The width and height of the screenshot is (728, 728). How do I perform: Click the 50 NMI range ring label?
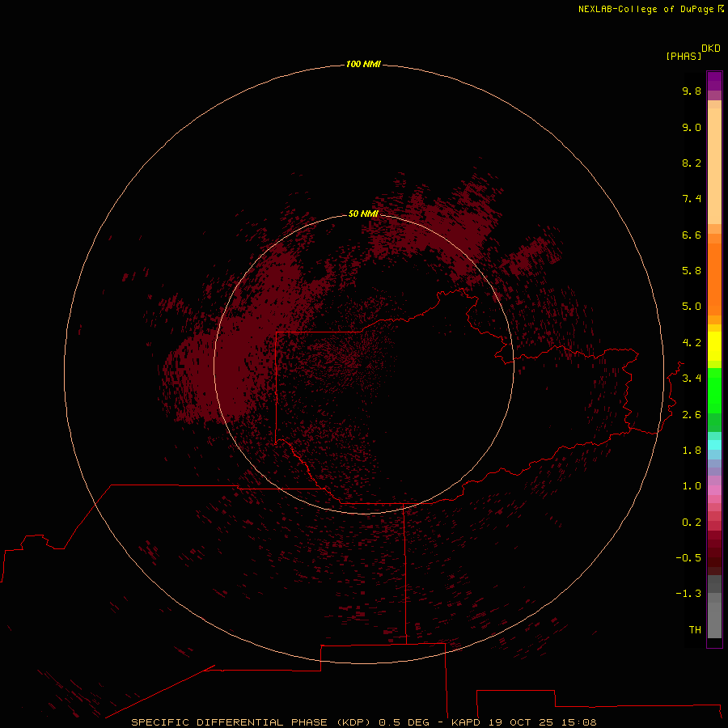pyautogui.click(x=363, y=214)
